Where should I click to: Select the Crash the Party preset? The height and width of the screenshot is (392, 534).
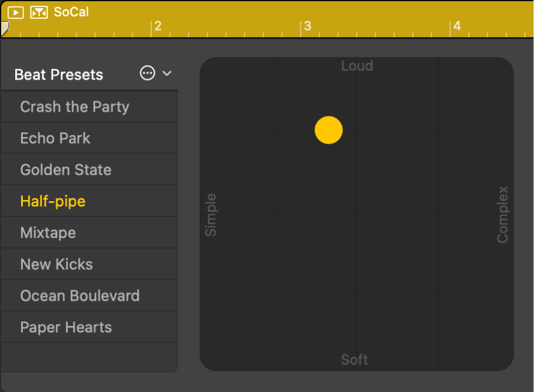74,106
